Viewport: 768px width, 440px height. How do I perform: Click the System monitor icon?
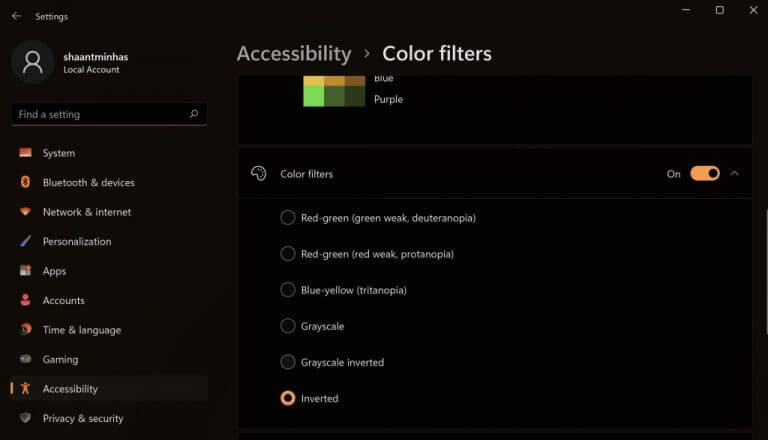pos(25,153)
